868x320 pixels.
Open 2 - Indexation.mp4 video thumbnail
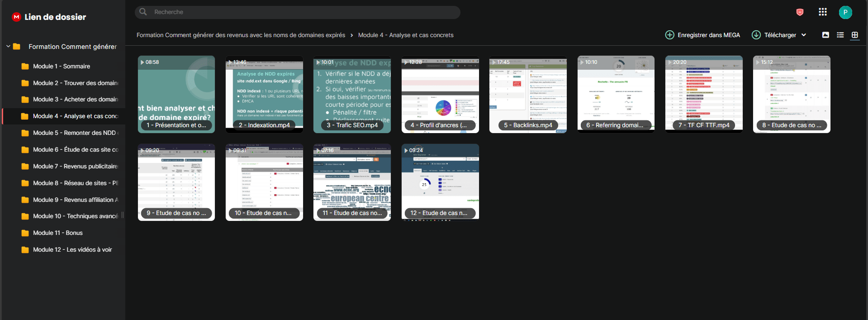tap(264, 94)
